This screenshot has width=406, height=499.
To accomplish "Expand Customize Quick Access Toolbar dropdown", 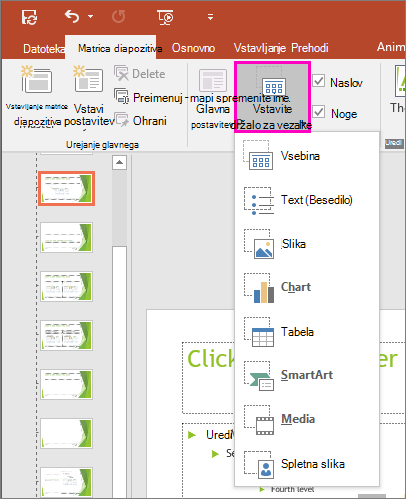I will click(210, 17).
